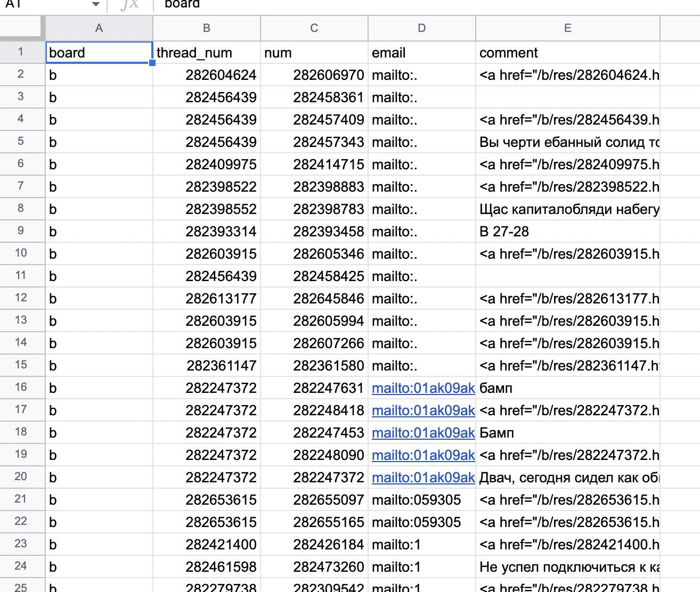Click the comment cell 'Бамп' in row 18
Image resolution: width=700 pixels, height=592 pixels.
tap(568, 433)
